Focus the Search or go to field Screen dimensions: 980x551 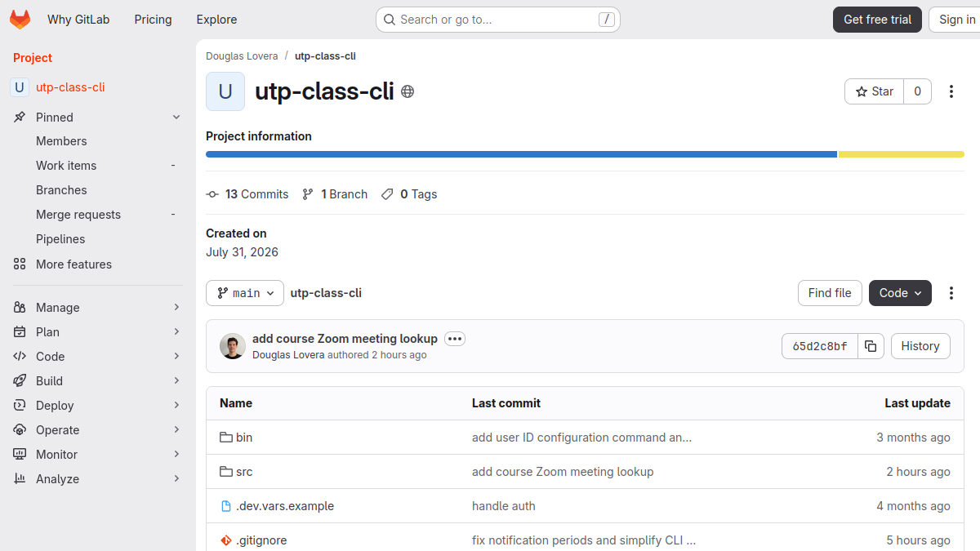(x=498, y=20)
